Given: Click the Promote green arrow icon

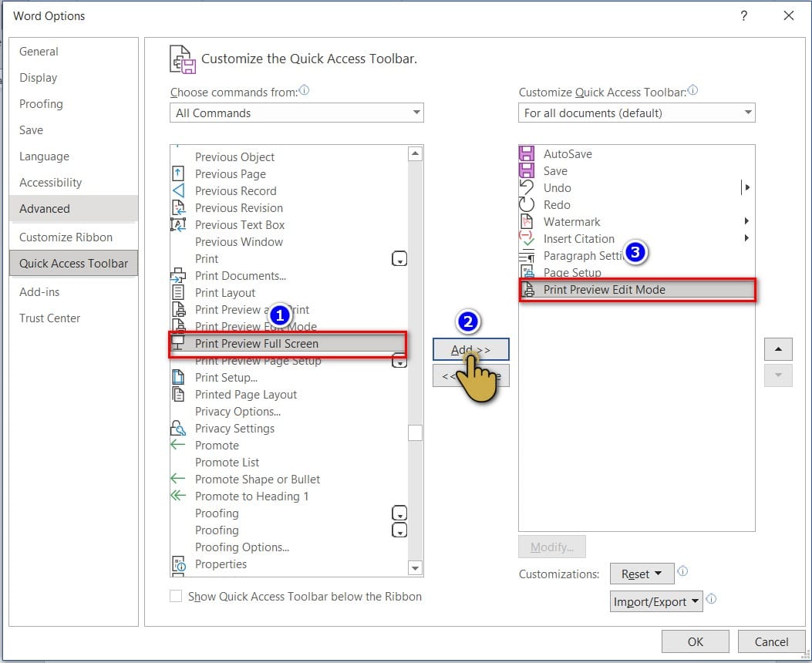Looking at the screenshot, I should (177, 445).
